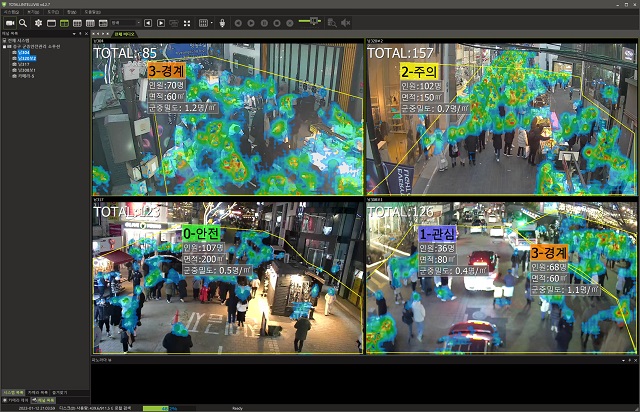Viewport: 640px width, 412px height.
Task: Open the grid options dropdown arrow
Action: coord(212,22)
